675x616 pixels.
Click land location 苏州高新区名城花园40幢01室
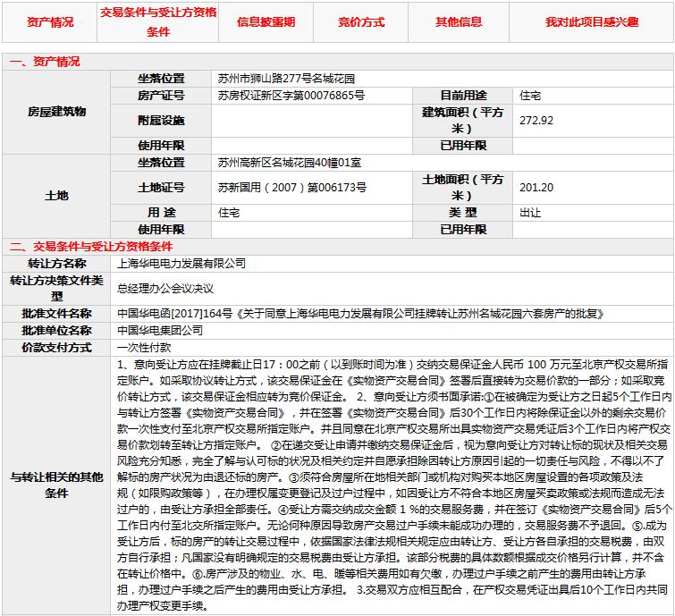[x=290, y=163]
